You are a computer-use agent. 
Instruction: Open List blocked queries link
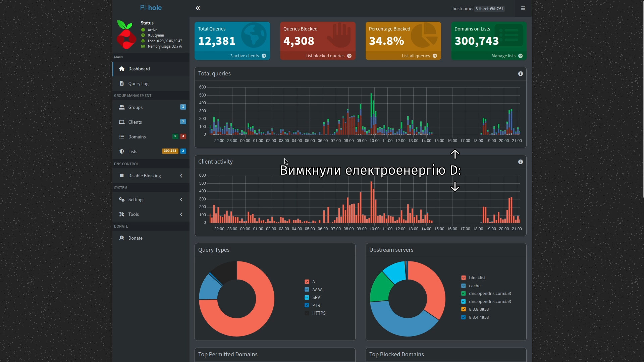(325, 56)
